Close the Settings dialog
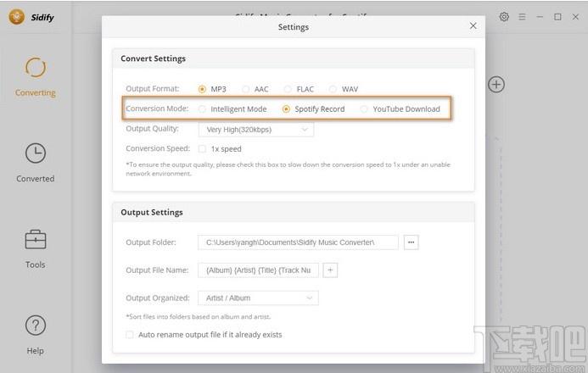Image resolution: width=588 pixels, height=373 pixels. (x=473, y=25)
